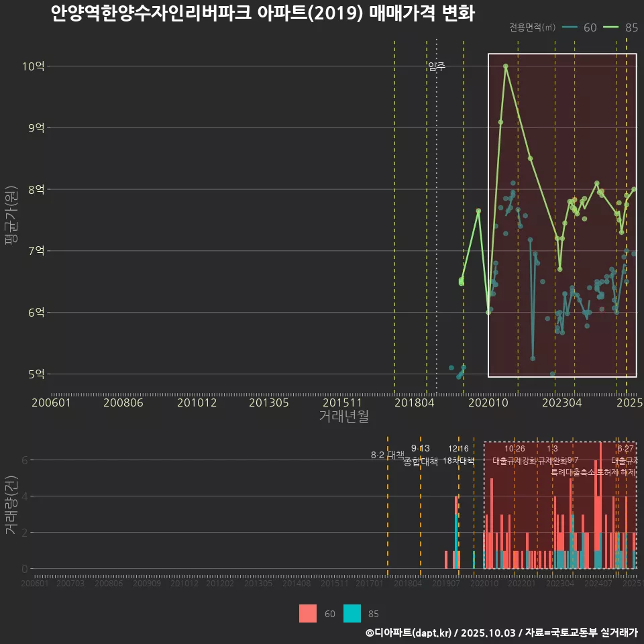Click the 9·13 종합대책 policy label
644x644 pixels.
pos(421,455)
